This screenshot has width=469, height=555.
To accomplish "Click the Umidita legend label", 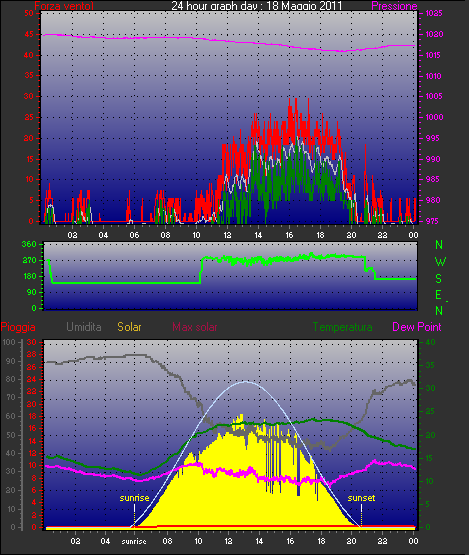I will click(84, 327).
